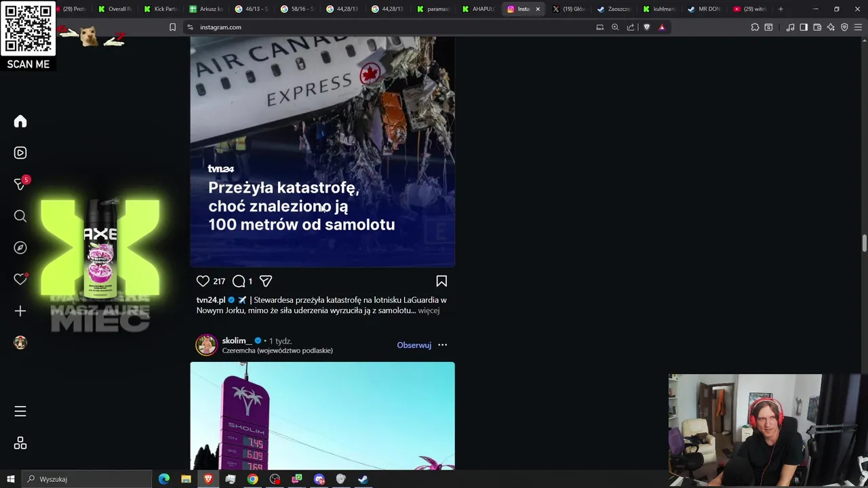The width and height of the screenshot is (868, 488).
Task: Open the browser main hamburger menu
Action: pyautogui.click(x=858, y=27)
